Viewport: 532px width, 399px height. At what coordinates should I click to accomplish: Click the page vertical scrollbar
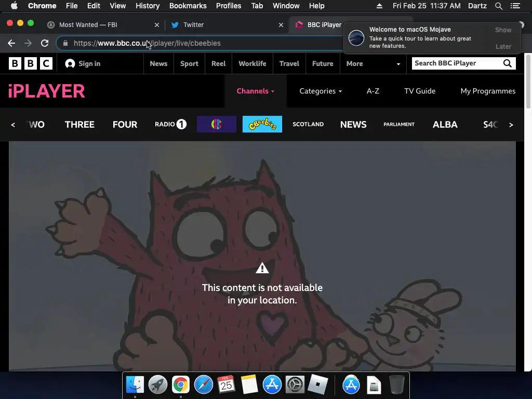[x=528, y=82]
